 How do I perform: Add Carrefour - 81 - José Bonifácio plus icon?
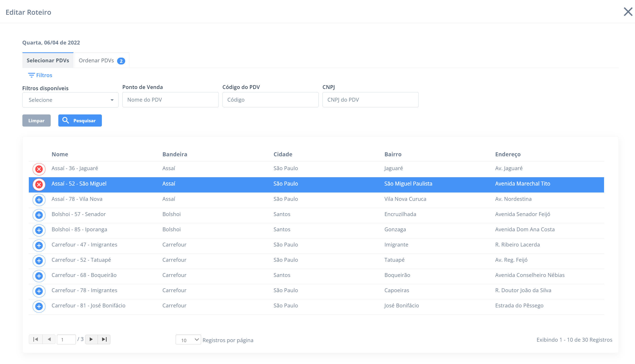(39, 306)
